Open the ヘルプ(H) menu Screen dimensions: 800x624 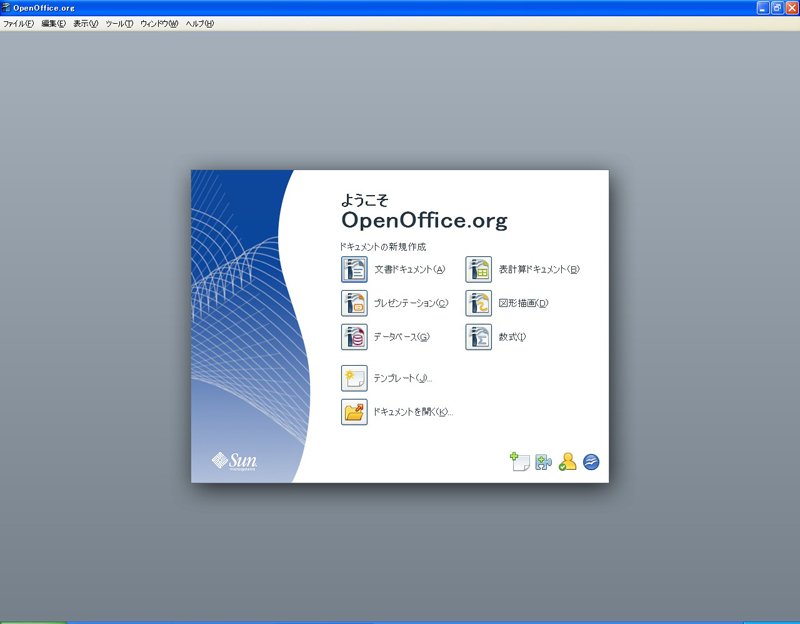click(199, 23)
